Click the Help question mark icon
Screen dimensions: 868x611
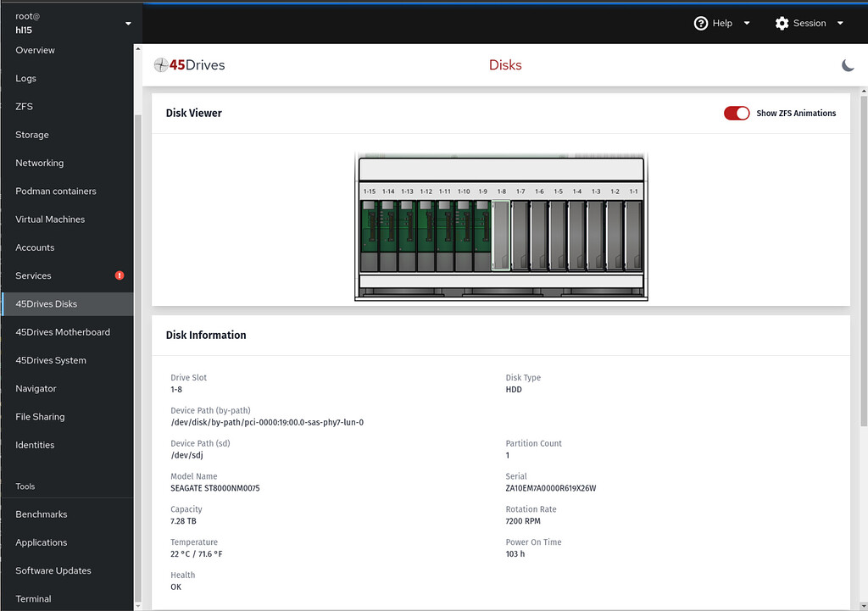[700, 23]
